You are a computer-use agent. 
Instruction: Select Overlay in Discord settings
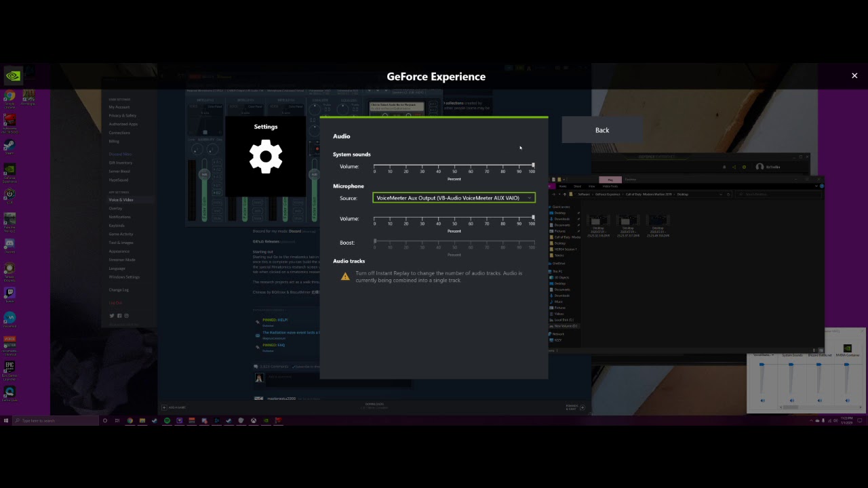(x=116, y=208)
